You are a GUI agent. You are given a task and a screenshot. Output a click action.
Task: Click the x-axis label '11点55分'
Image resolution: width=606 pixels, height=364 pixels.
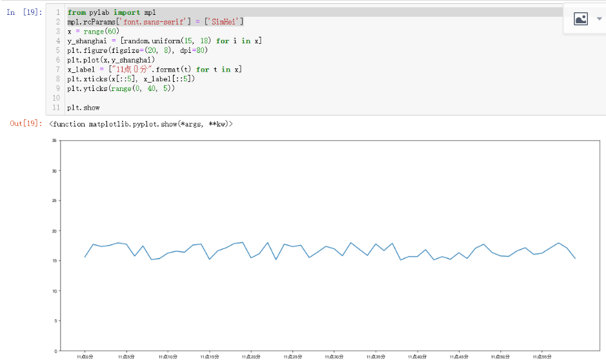pos(542,357)
